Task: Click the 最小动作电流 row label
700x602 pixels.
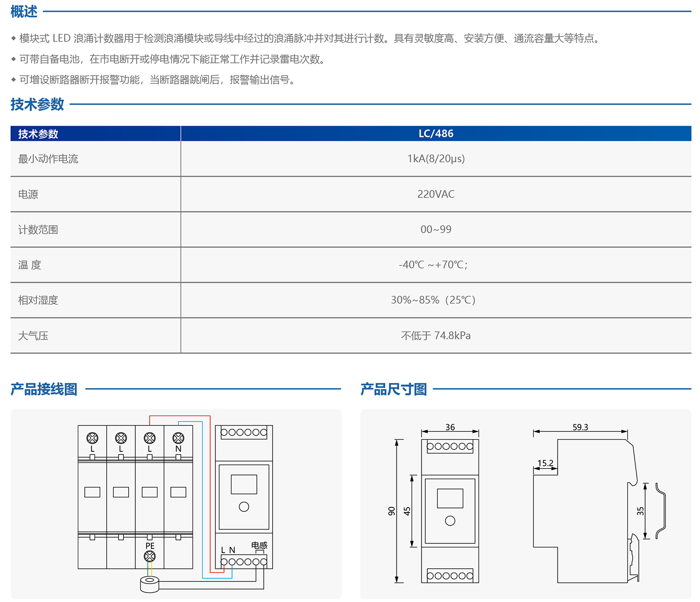Action: (x=48, y=159)
